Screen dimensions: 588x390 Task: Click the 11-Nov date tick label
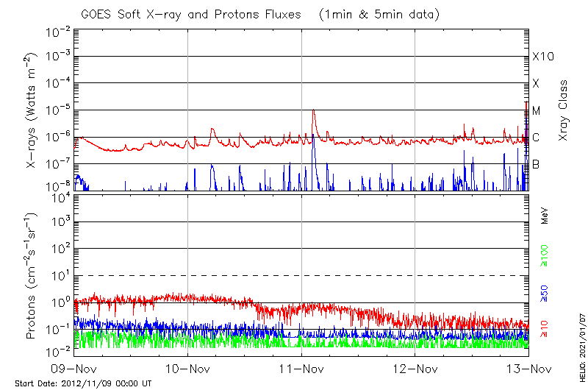301,368
